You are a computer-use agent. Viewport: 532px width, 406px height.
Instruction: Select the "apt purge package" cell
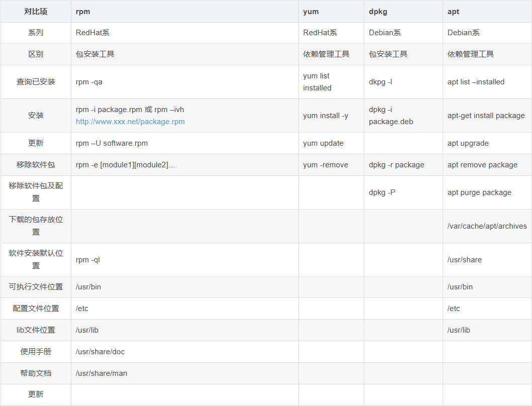click(x=479, y=192)
